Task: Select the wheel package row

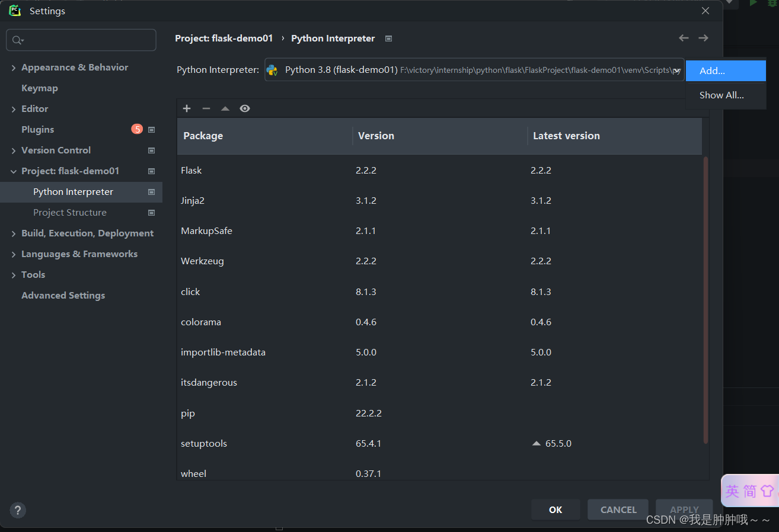Action: 439,470
